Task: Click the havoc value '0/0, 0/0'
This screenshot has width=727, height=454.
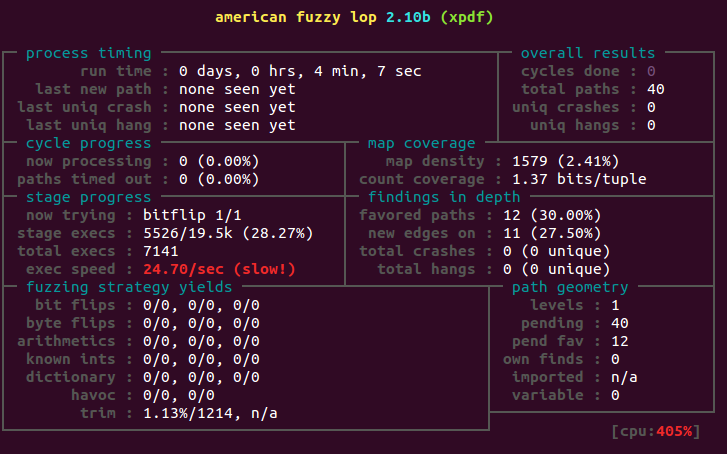Action: (x=179, y=395)
